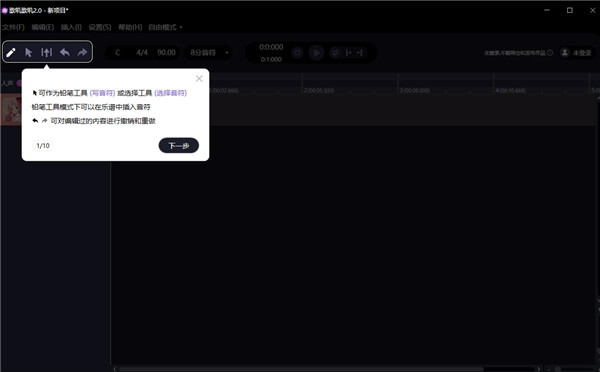
Task: Click the horizontal scrollbar at the bottom
Action: click(x=301, y=369)
